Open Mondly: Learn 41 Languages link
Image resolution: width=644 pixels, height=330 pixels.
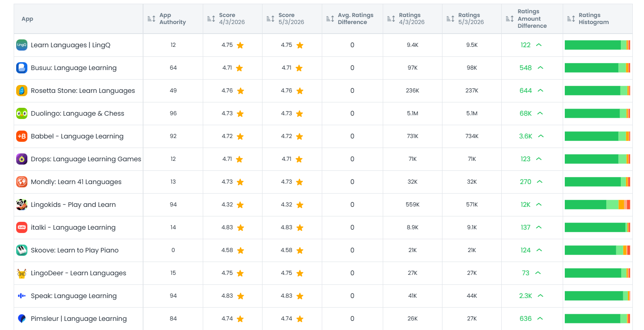click(x=76, y=182)
